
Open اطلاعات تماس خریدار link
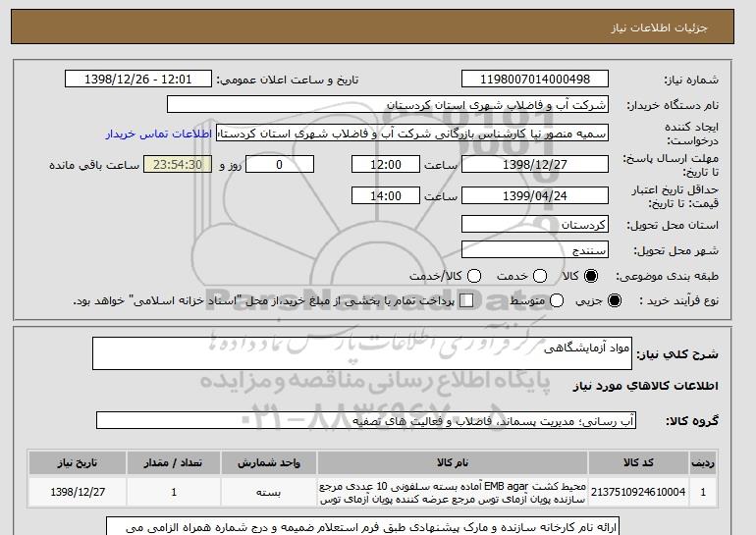pyautogui.click(x=159, y=134)
